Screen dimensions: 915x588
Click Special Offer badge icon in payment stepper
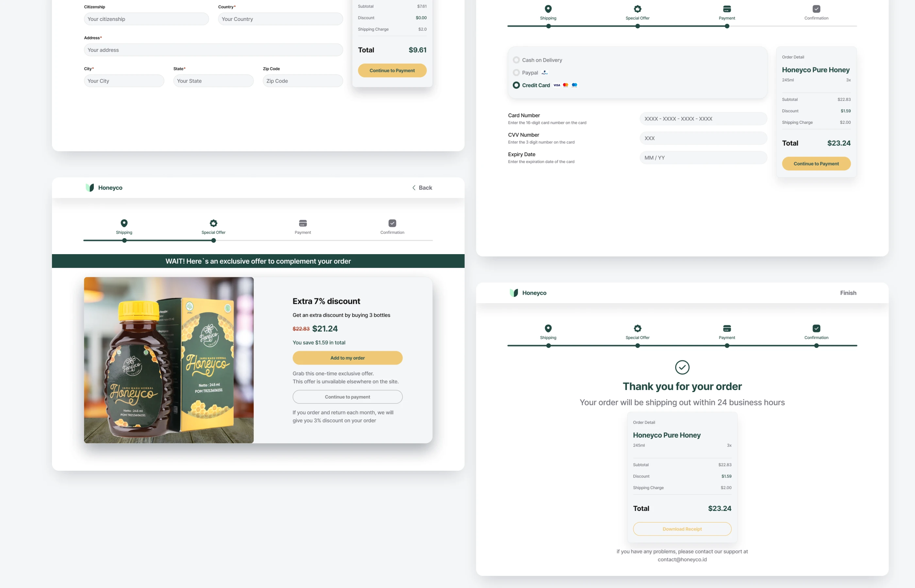click(x=637, y=9)
